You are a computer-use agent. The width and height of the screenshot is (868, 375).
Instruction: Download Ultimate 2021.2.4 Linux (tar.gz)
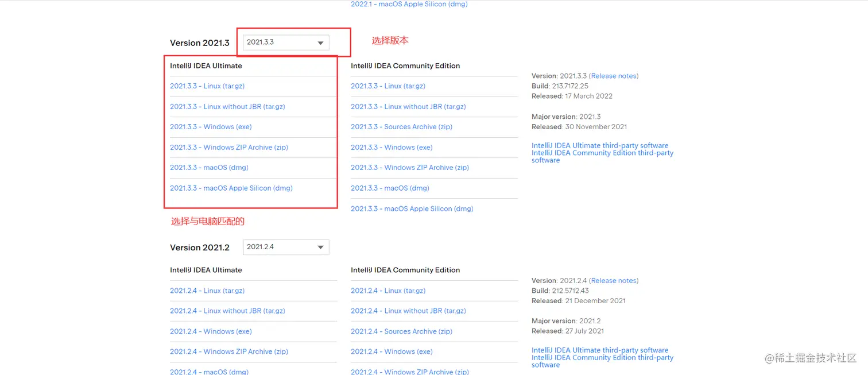[x=207, y=291]
